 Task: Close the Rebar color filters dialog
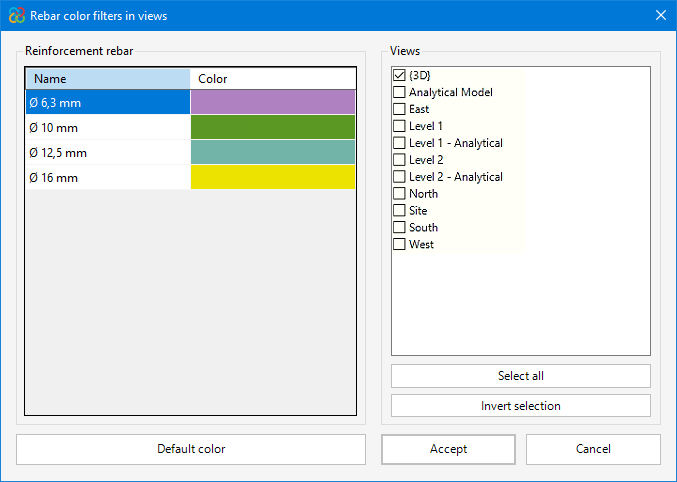[660, 15]
